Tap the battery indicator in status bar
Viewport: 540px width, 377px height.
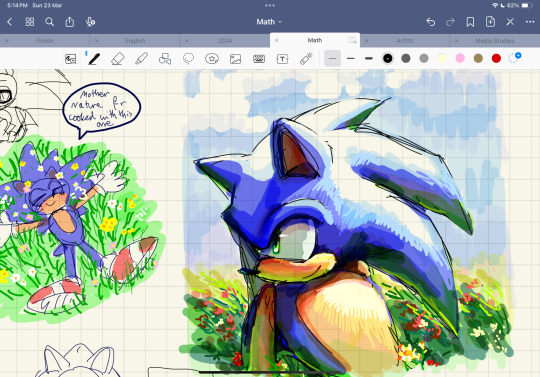click(527, 6)
